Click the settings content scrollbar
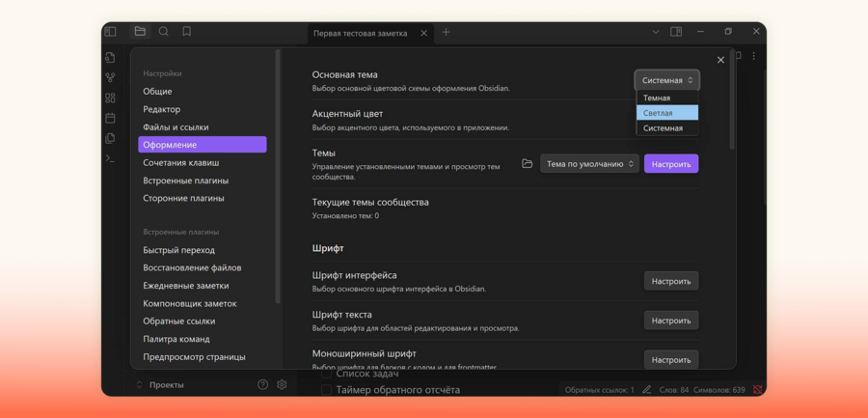Viewport: 868px width, 418px height. coord(732,99)
